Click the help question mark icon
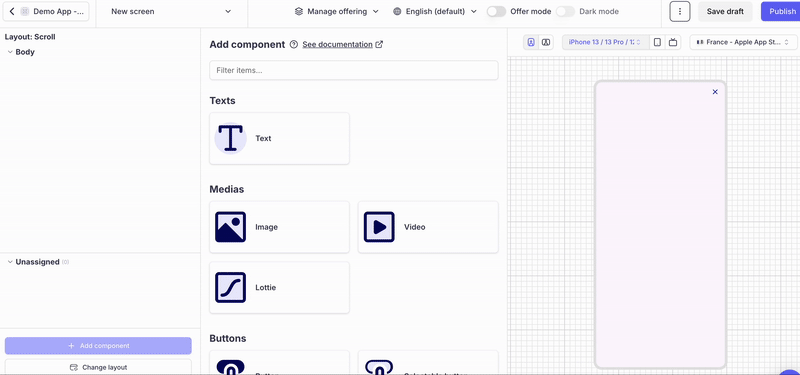This screenshot has width=800, height=375. (x=293, y=44)
